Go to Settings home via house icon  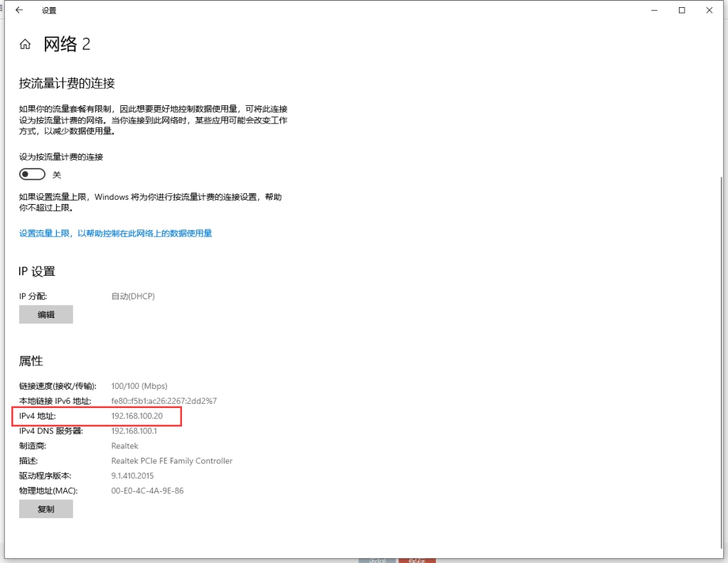pyautogui.click(x=25, y=45)
